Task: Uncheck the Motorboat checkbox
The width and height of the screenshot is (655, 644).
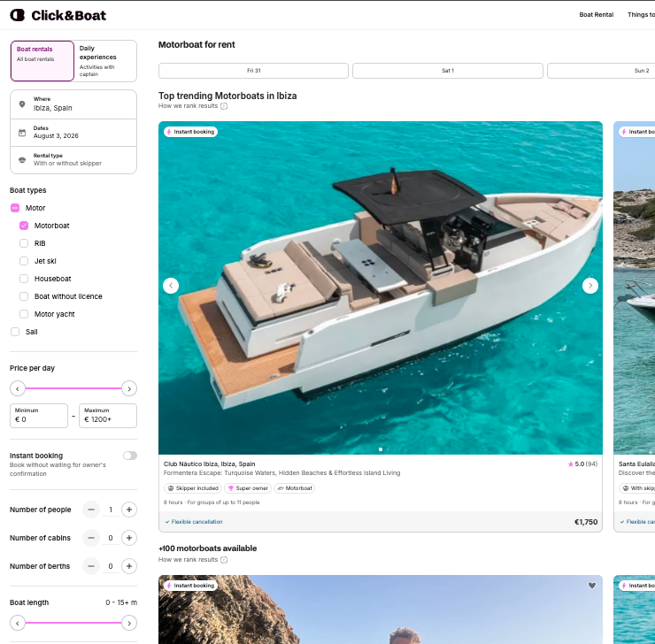Action: pyautogui.click(x=24, y=226)
